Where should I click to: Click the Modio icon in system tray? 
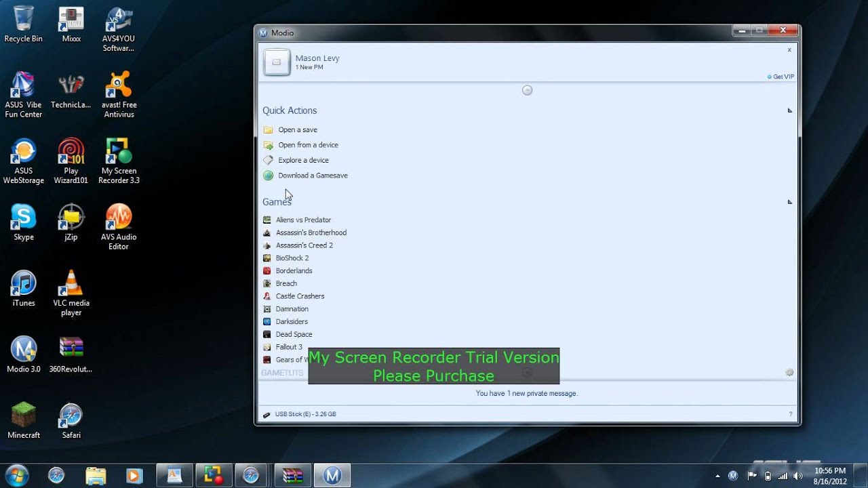click(733, 476)
